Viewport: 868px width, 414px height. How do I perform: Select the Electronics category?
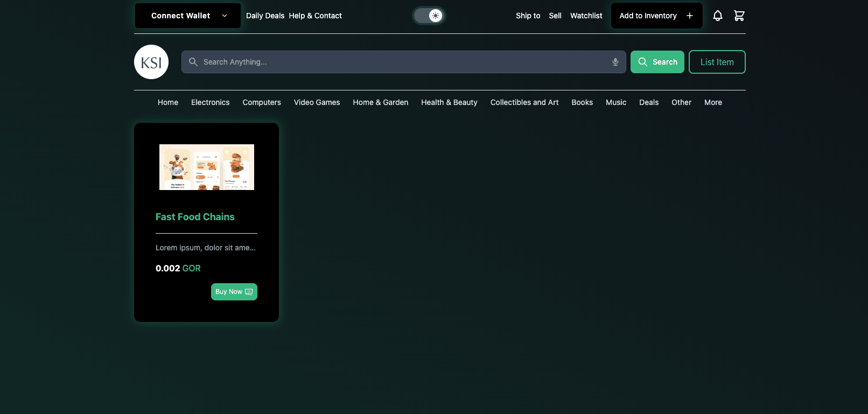tap(210, 102)
